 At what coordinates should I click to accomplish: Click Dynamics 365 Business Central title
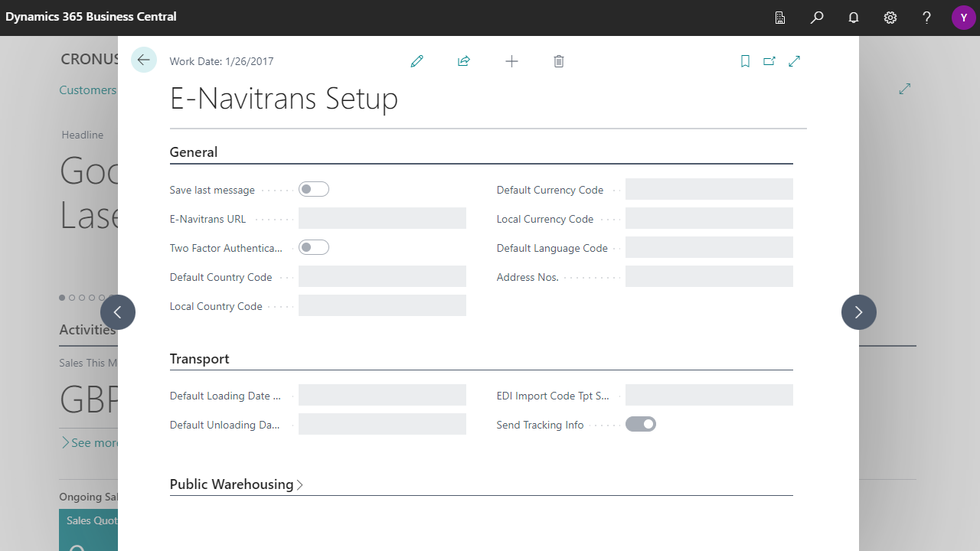91,17
